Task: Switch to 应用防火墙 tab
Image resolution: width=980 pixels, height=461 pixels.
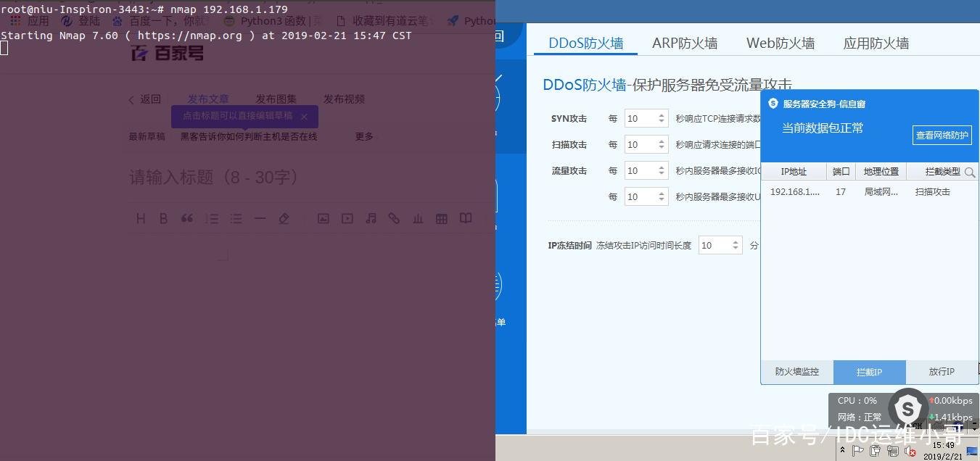Action: point(876,43)
